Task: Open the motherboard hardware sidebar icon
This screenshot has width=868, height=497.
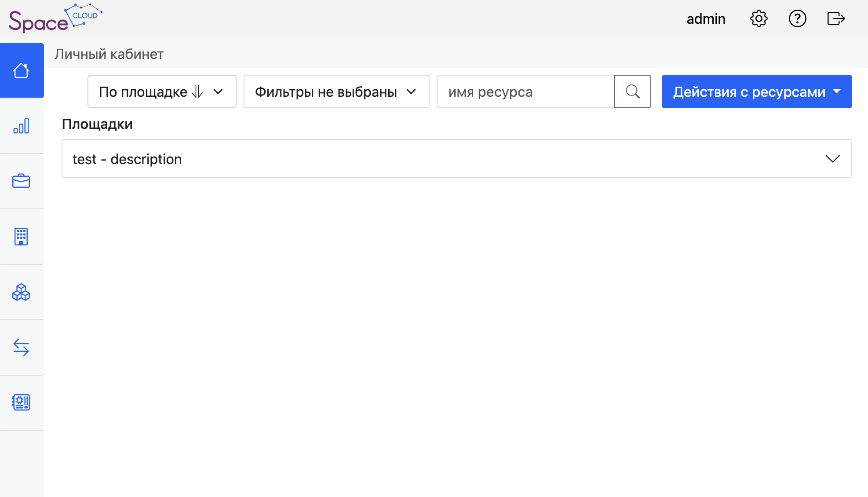Action: 21,402
